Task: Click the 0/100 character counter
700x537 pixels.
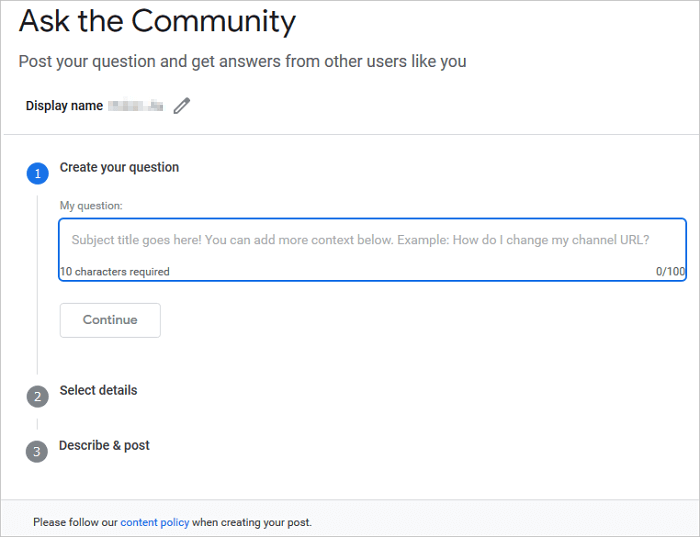Action: click(669, 272)
